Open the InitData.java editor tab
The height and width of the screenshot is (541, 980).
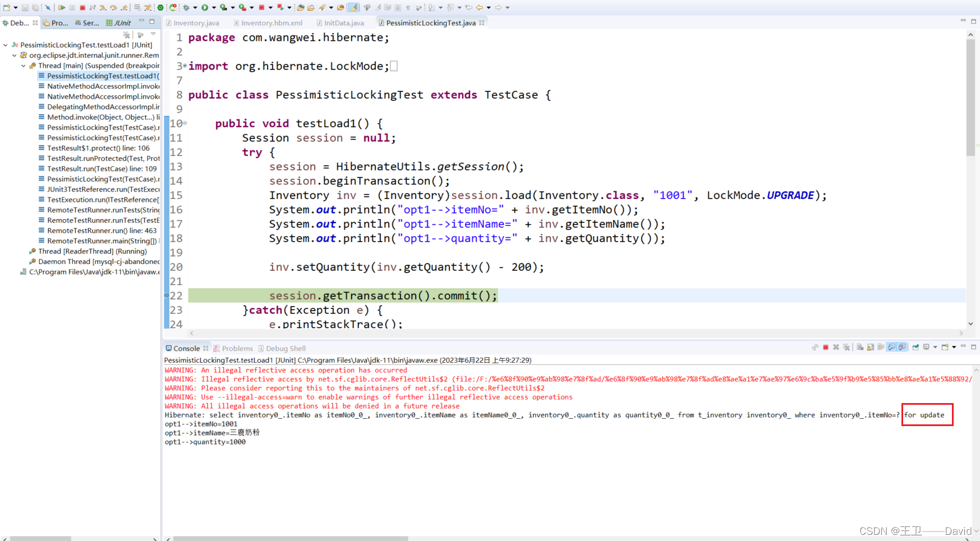[340, 23]
